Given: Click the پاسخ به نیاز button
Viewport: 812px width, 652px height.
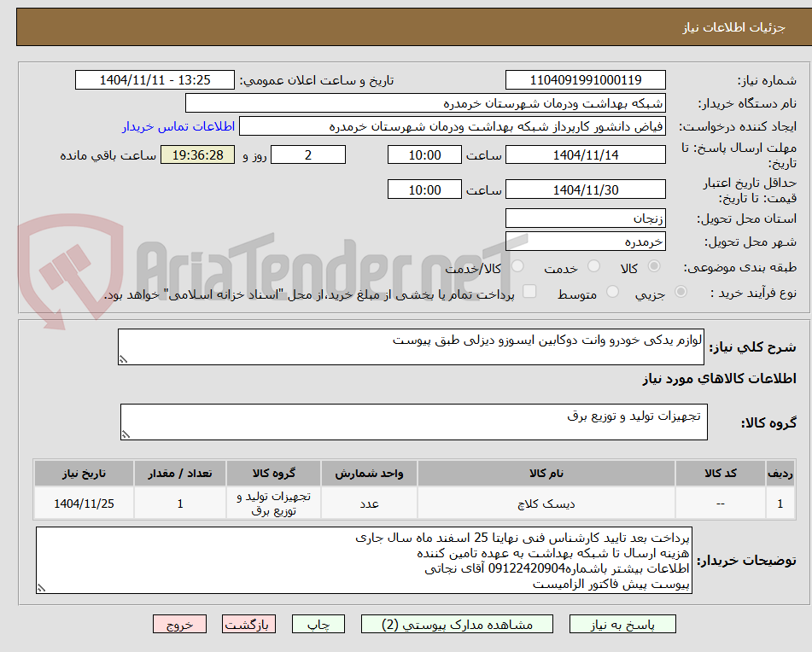Looking at the screenshot, I should [x=622, y=624].
